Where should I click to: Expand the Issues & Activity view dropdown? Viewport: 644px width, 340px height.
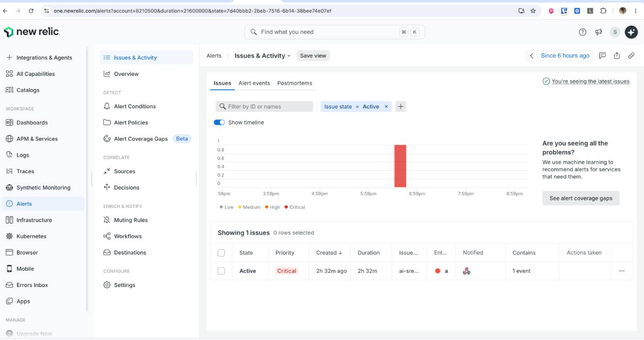pyautogui.click(x=263, y=56)
